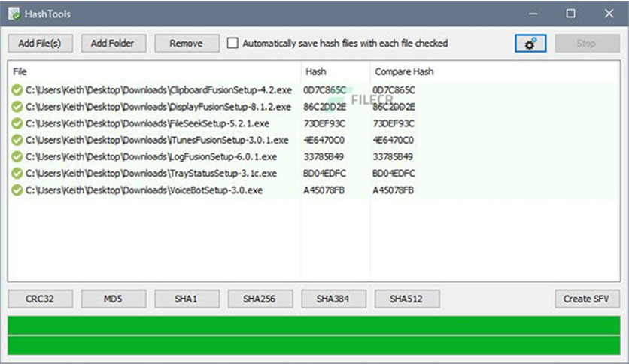The height and width of the screenshot is (364, 629).
Task: Click compare hash 86C2DD2E in Compare Hash column
Action: pos(394,107)
